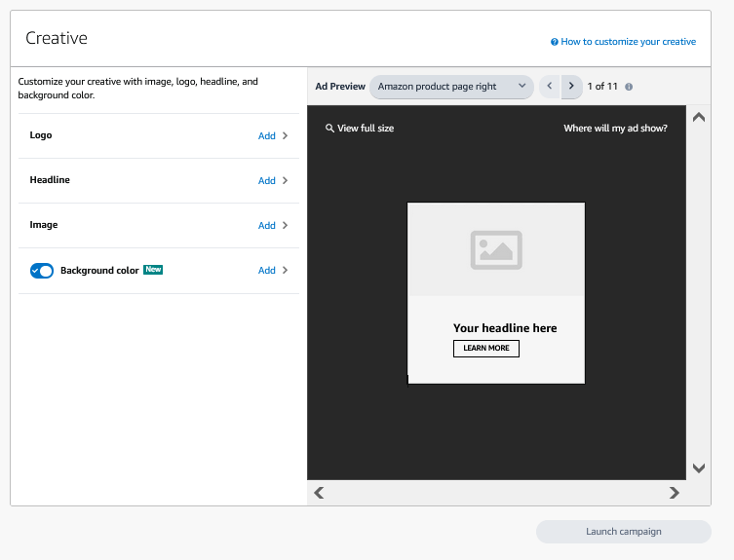Click LEARN MORE button in ad preview
The height and width of the screenshot is (560, 734).
pyautogui.click(x=486, y=349)
